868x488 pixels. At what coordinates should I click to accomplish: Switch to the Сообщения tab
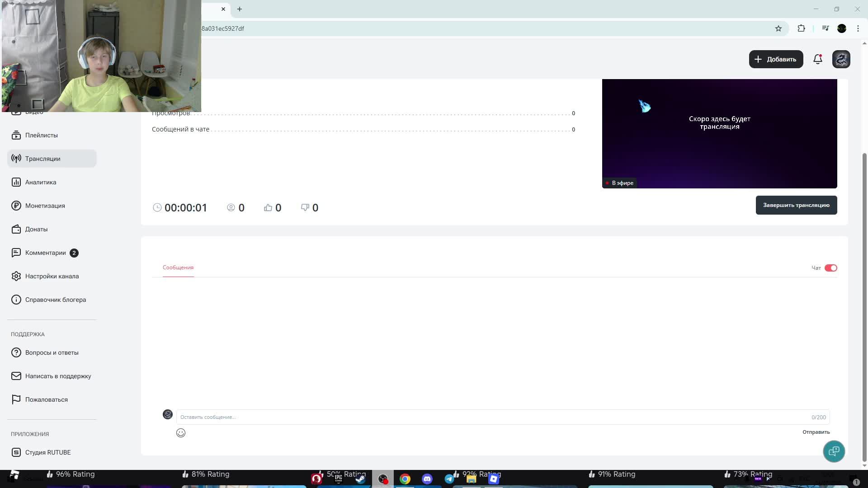pyautogui.click(x=178, y=267)
